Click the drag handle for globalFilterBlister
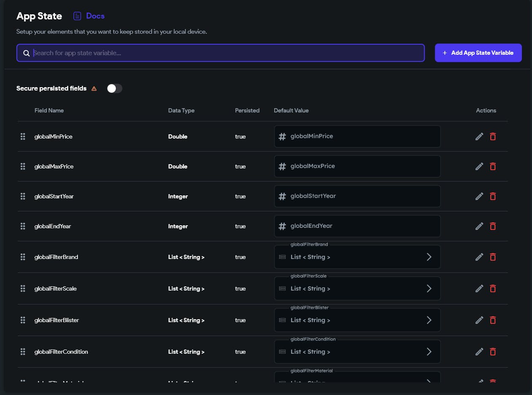Viewport: 532px width, 395px height. [x=23, y=320]
